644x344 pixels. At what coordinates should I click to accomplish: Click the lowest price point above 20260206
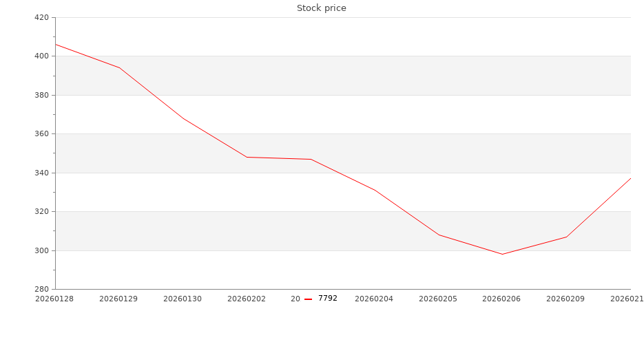pyautogui.click(x=503, y=254)
